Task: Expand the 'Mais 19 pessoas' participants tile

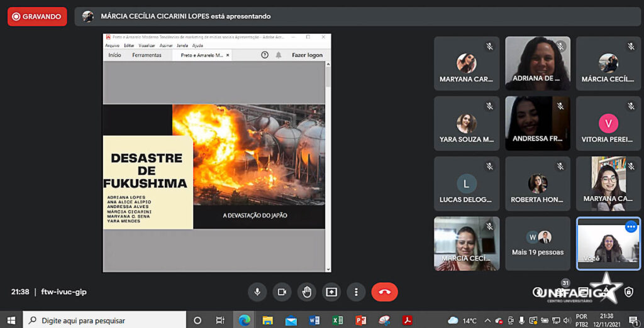Action: 537,243
